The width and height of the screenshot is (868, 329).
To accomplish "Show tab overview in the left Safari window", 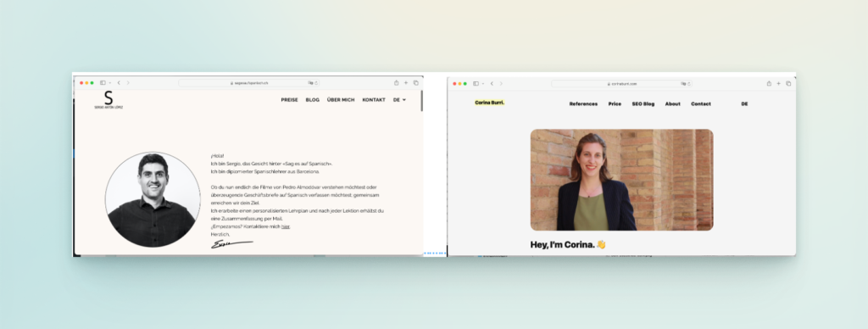I will (415, 83).
